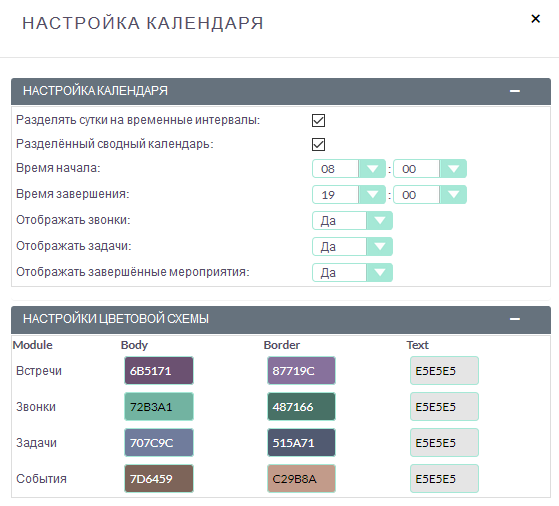Collapse the НАСТРОЙКИ ЦВЕТОВОЙ СХЕМЫ panel minus icon
Screen dimensions: 559x506
pyautogui.click(x=514, y=319)
